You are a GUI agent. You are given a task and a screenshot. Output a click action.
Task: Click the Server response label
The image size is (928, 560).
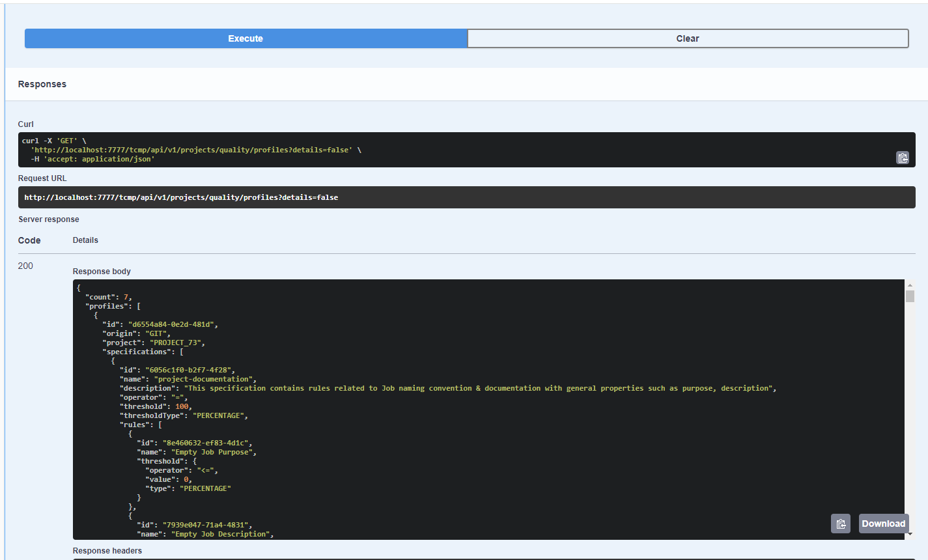point(49,219)
